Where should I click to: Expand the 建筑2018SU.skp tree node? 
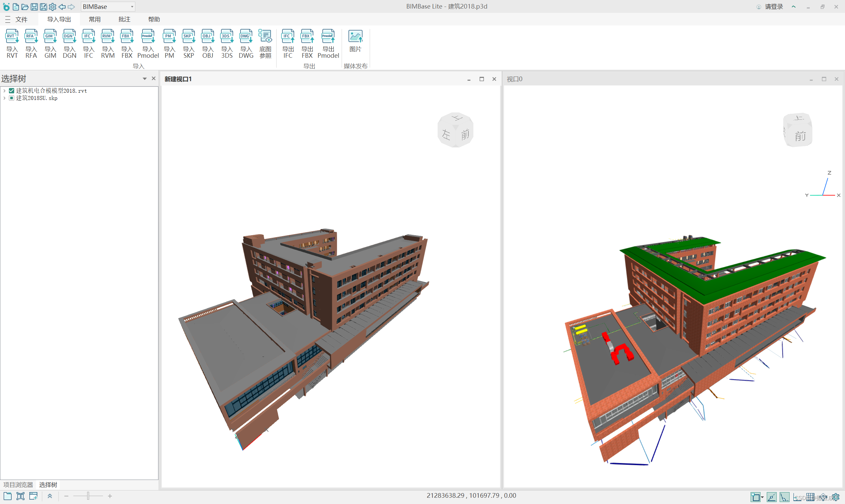coord(4,98)
